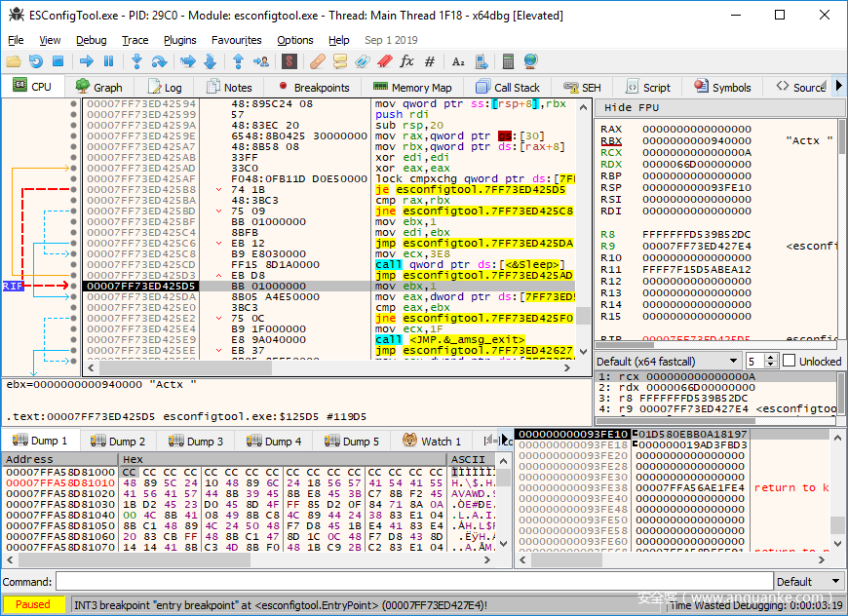This screenshot has width=848, height=616.
Task: Click the Restart debugging toolbar icon
Action: click(36, 61)
